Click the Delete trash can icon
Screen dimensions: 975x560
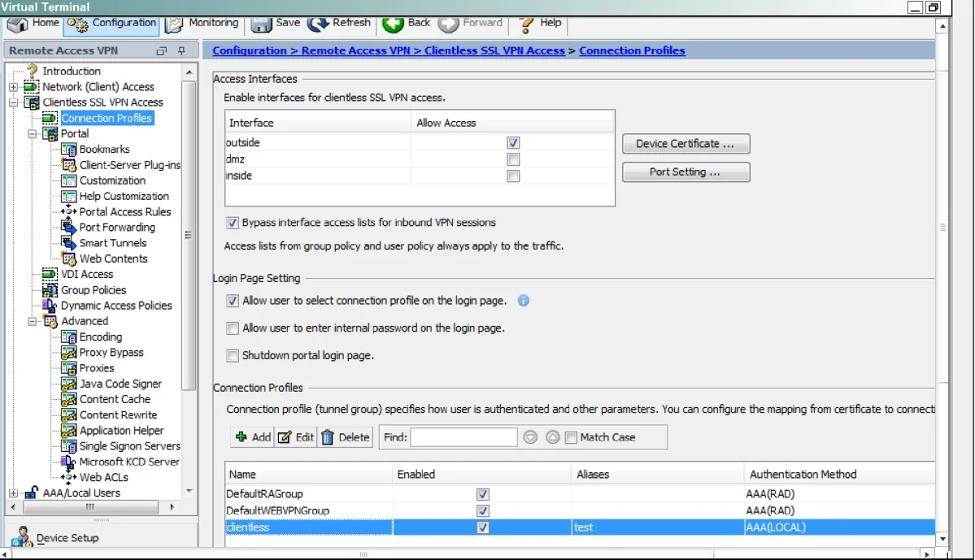click(327, 437)
